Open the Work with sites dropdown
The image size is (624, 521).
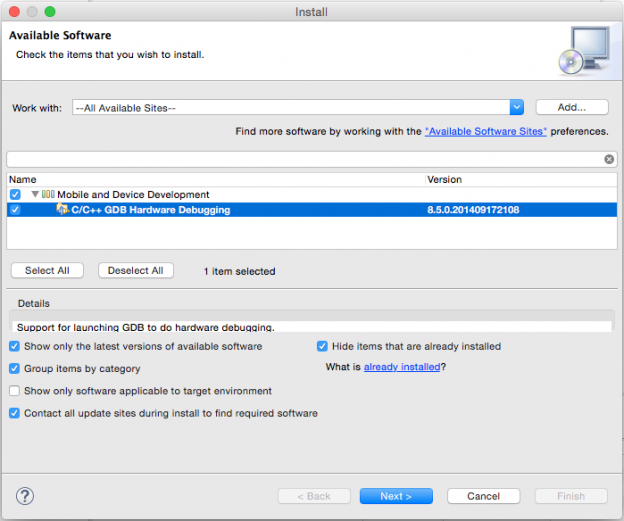point(516,108)
